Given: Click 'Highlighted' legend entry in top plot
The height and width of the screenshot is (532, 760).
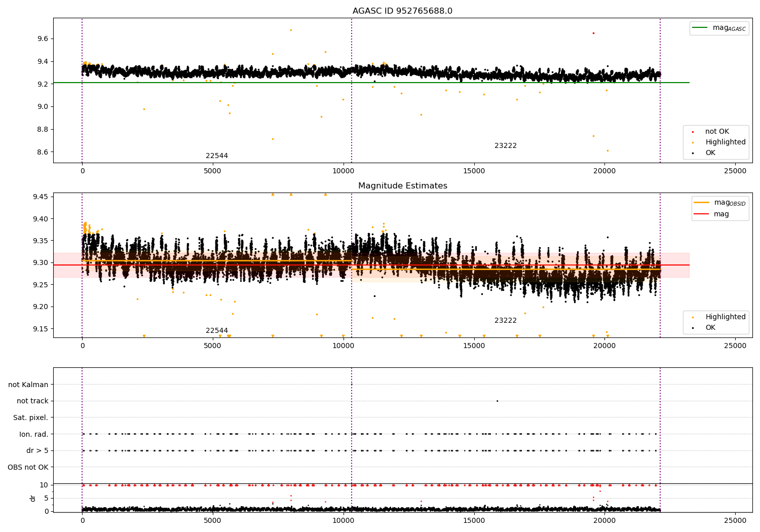Looking at the screenshot, I should click(x=726, y=142).
